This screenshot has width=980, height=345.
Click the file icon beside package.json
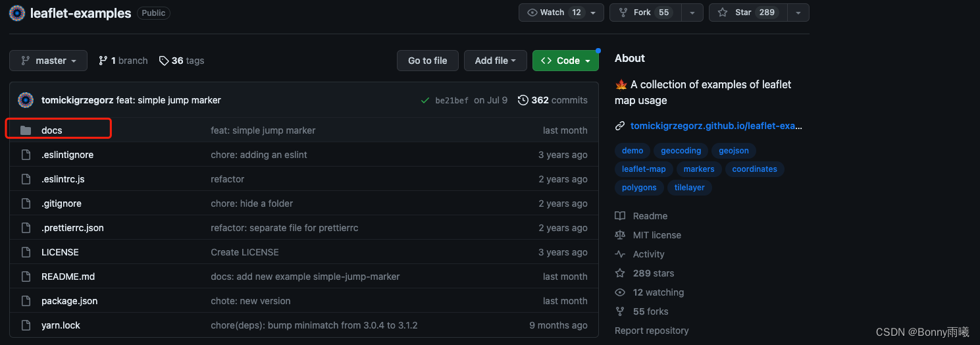pyautogui.click(x=26, y=301)
